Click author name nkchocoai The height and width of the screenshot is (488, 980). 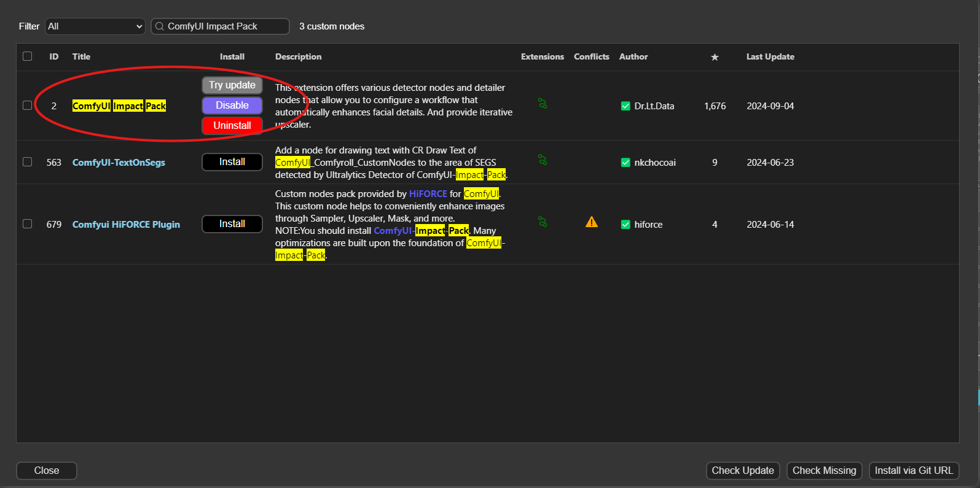655,163
